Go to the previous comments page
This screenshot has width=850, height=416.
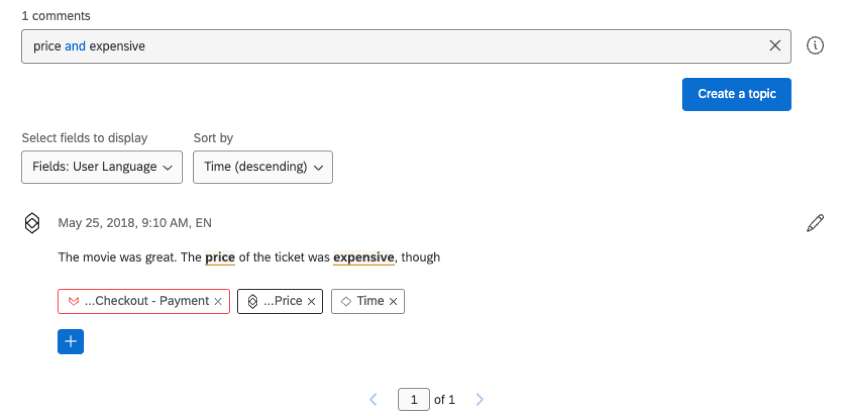point(374,399)
